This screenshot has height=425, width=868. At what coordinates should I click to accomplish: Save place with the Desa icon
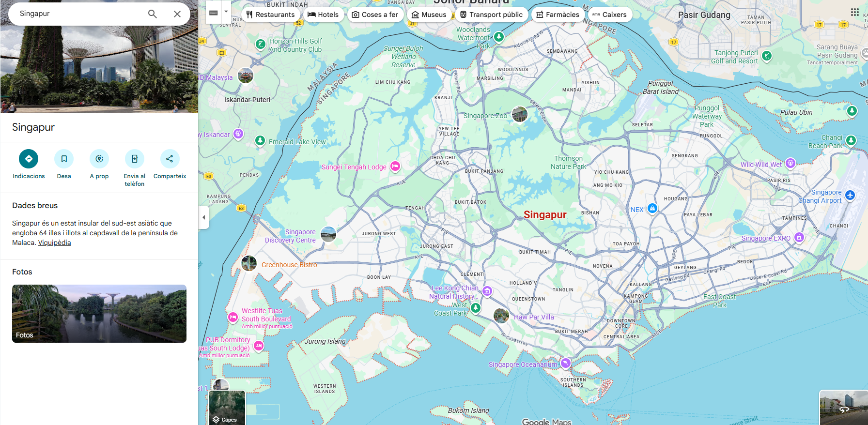(64, 159)
